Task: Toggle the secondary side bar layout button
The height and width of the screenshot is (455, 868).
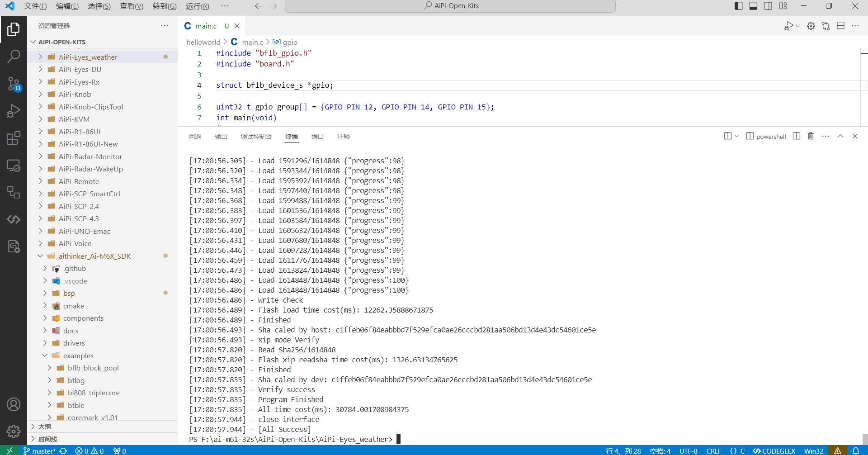Action: (768, 6)
